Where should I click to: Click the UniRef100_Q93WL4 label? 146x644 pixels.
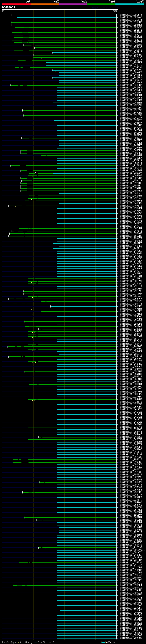click(x=131, y=25)
